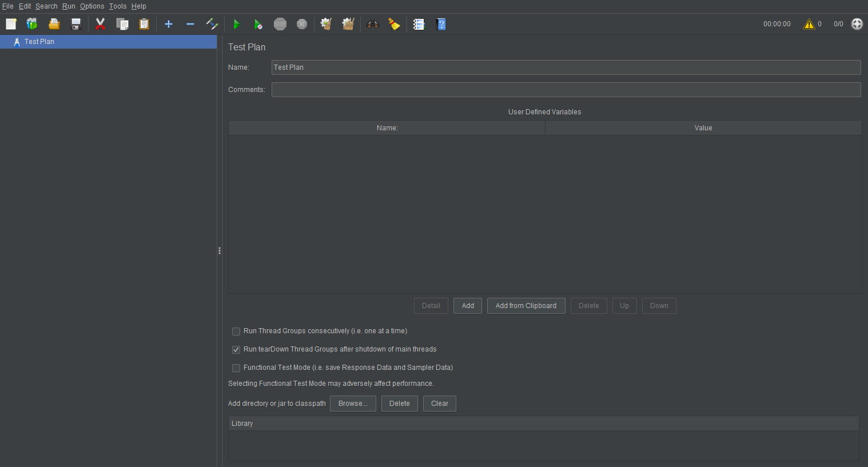This screenshot has height=467, width=868.
Task: Click Browse button for classpath
Action: (x=353, y=404)
